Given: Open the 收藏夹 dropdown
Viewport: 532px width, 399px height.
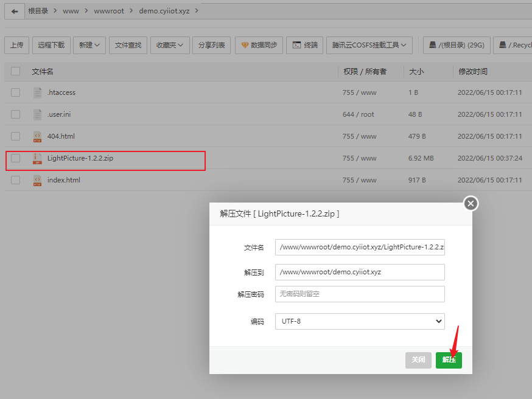Looking at the screenshot, I should [x=170, y=45].
